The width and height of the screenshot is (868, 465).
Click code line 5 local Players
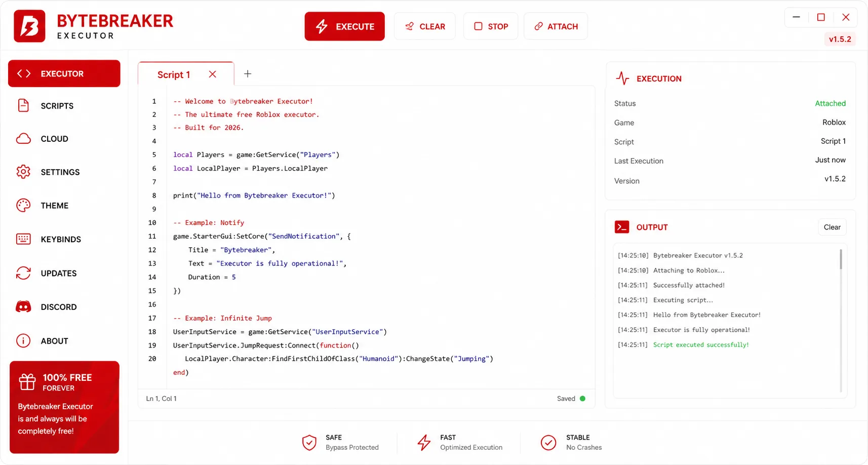[x=256, y=154]
